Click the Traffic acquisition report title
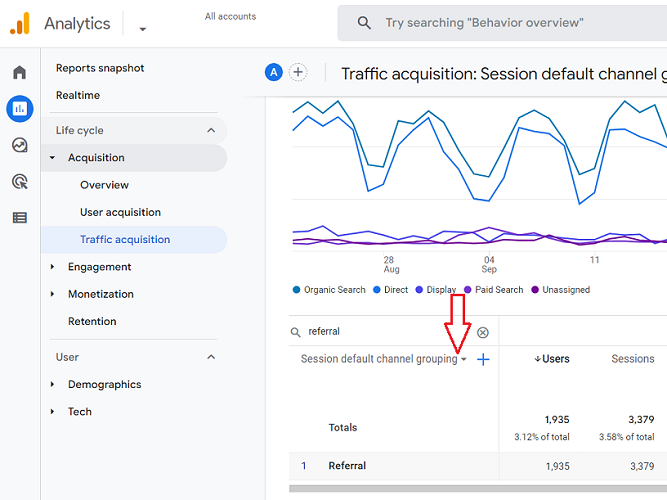The height and width of the screenshot is (500, 667). (504, 74)
